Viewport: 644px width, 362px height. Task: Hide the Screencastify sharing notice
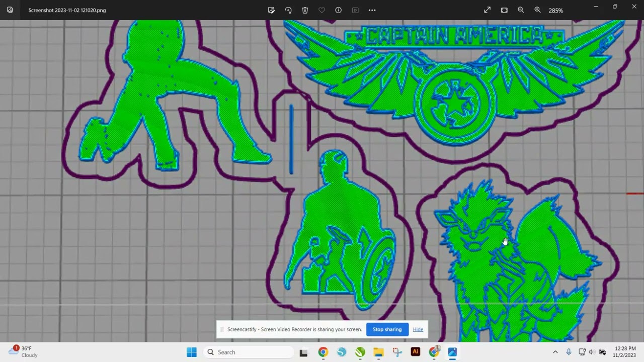point(418,329)
